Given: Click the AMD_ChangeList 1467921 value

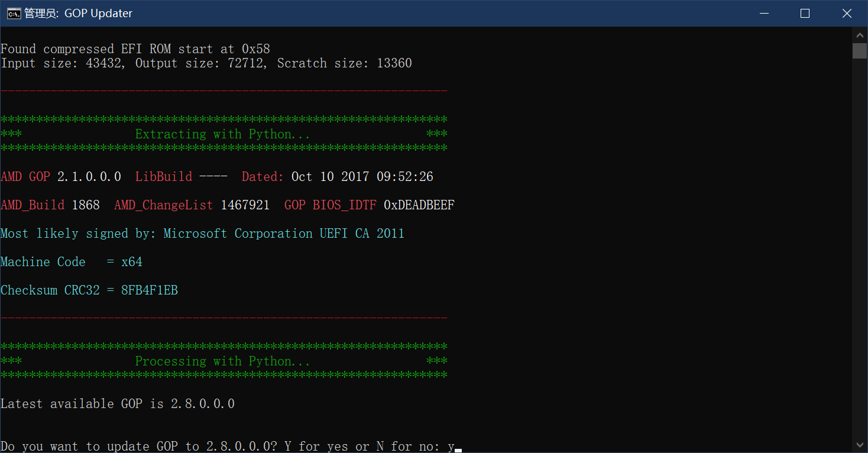Looking at the screenshot, I should coord(245,205).
